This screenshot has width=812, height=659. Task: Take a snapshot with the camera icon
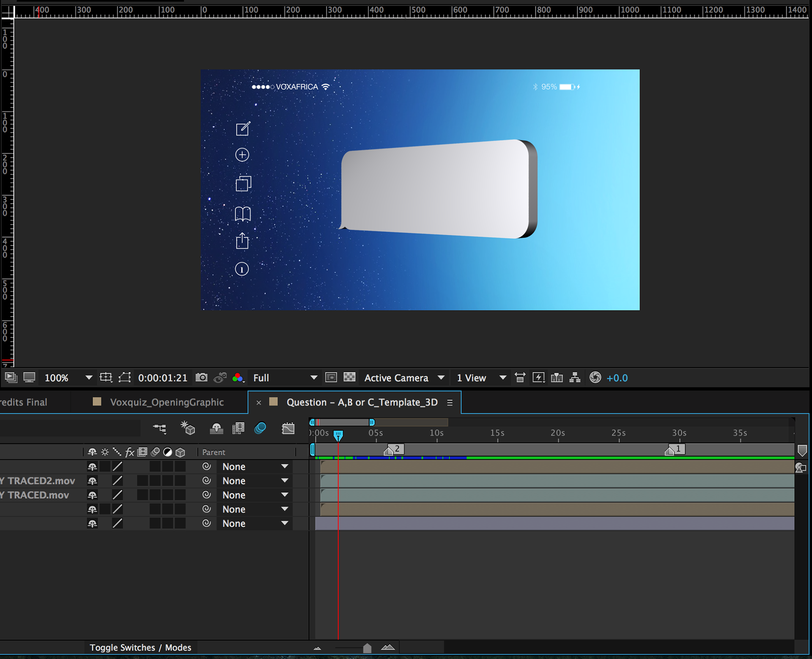tap(201, 377)
